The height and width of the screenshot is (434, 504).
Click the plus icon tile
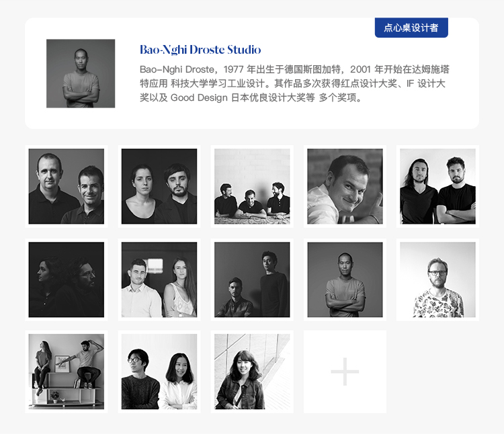point(345,372)
